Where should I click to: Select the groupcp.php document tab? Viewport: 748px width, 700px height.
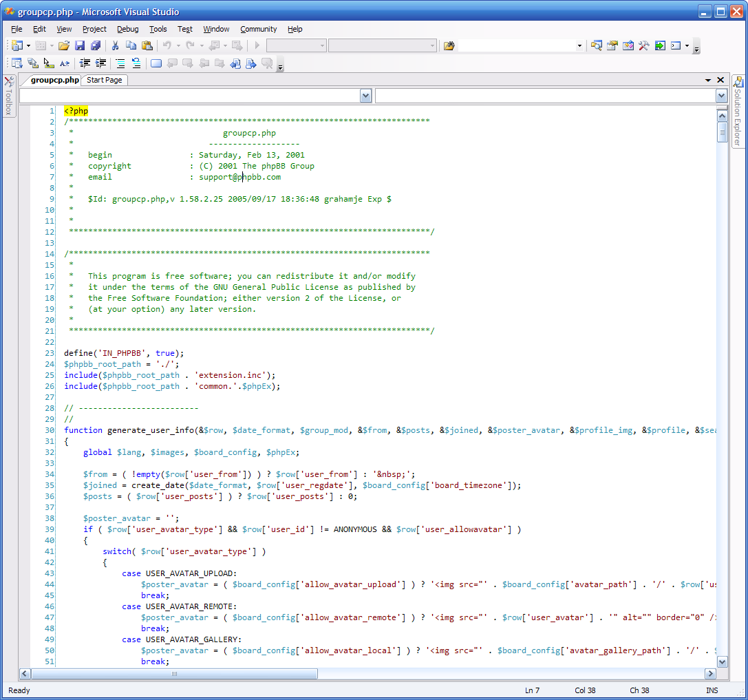click(x=55, y=80)
